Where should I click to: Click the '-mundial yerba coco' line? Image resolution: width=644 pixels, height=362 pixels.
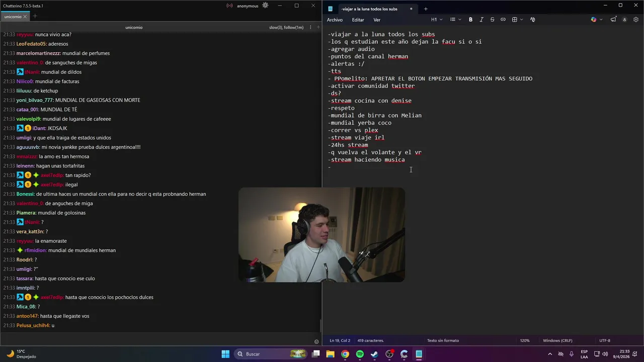(x=360, y=123)
